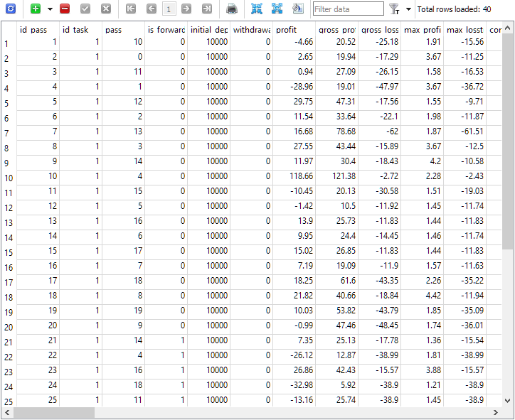The image size is (515, 420).
Task: Click the horizontal scrollbar thumb
Action: click(x=54, y=412)
